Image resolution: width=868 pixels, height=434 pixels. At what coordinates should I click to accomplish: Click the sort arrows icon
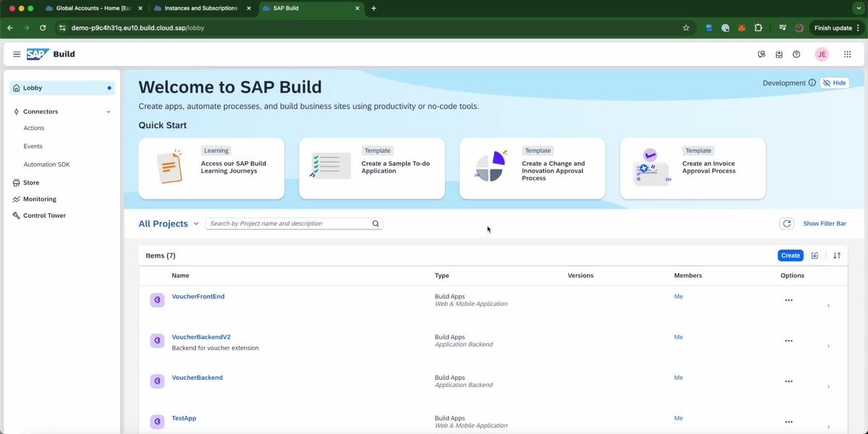tap(837, 255)
